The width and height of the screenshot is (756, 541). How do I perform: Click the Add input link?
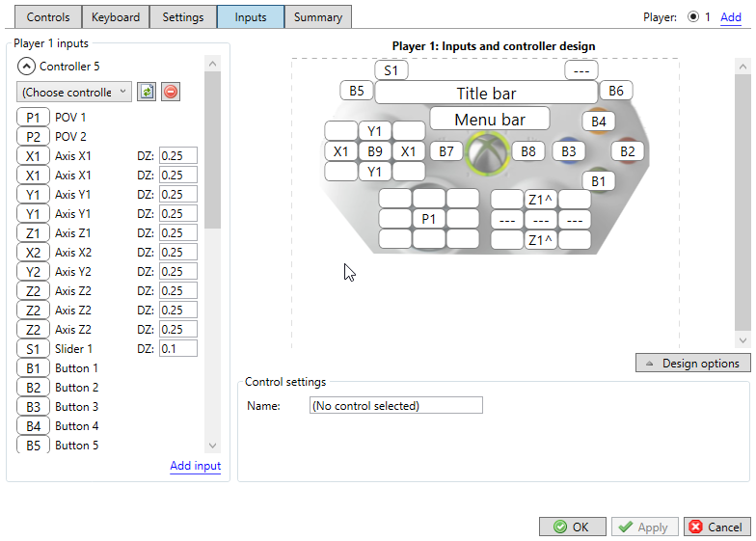click(195, 466)
